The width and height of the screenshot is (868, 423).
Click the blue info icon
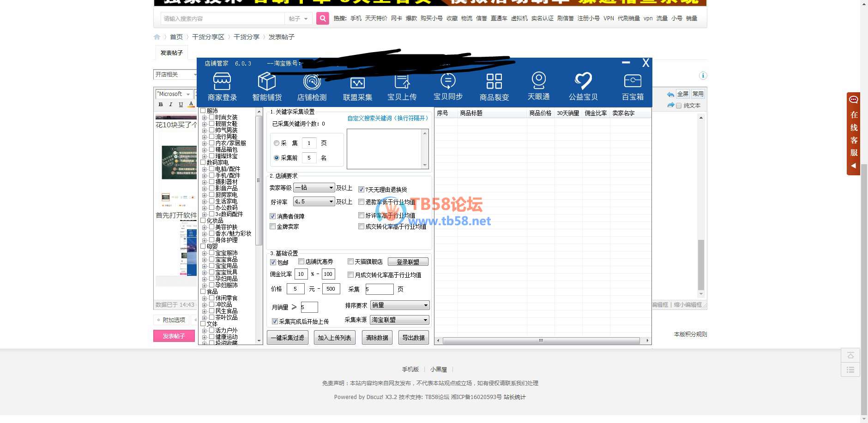coord(703,76)
